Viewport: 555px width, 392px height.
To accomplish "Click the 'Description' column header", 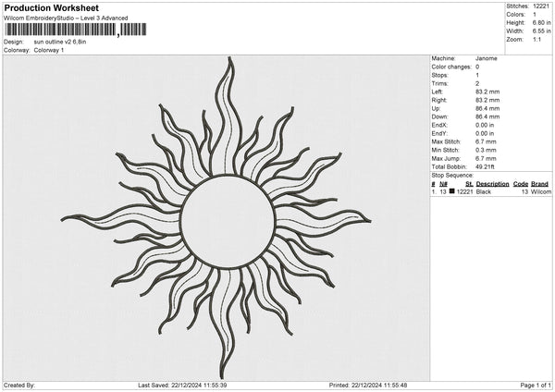I will pyautogui.click(x=492, y=184).
